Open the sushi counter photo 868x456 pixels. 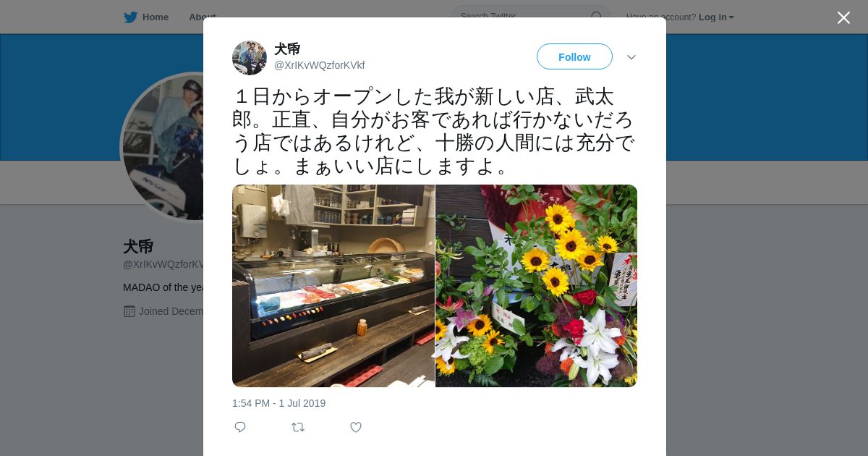(x=333, y=286)
